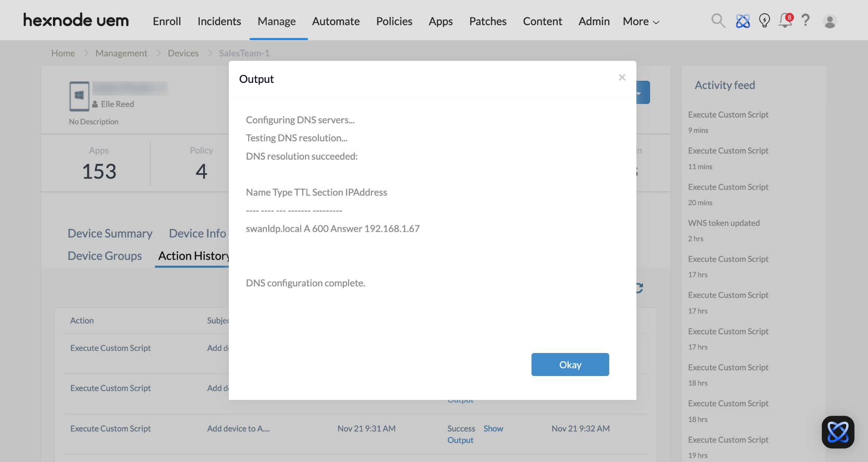Expand the More menu dropdown
This screenshot has height=462, width=868.
click(641, 21)
